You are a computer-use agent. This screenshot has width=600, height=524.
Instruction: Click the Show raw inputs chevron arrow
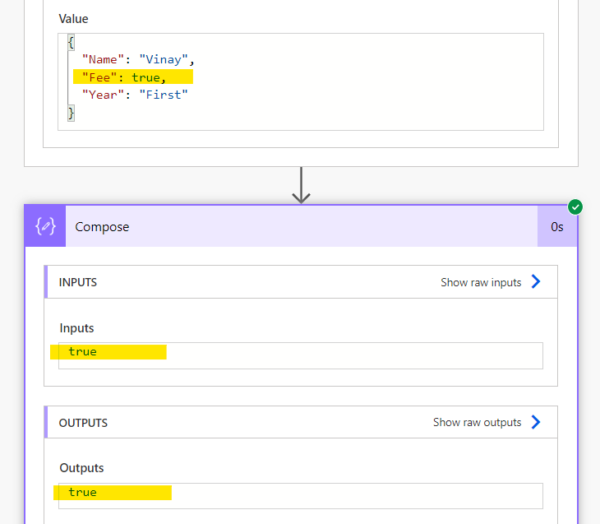(x=536, y=282)
